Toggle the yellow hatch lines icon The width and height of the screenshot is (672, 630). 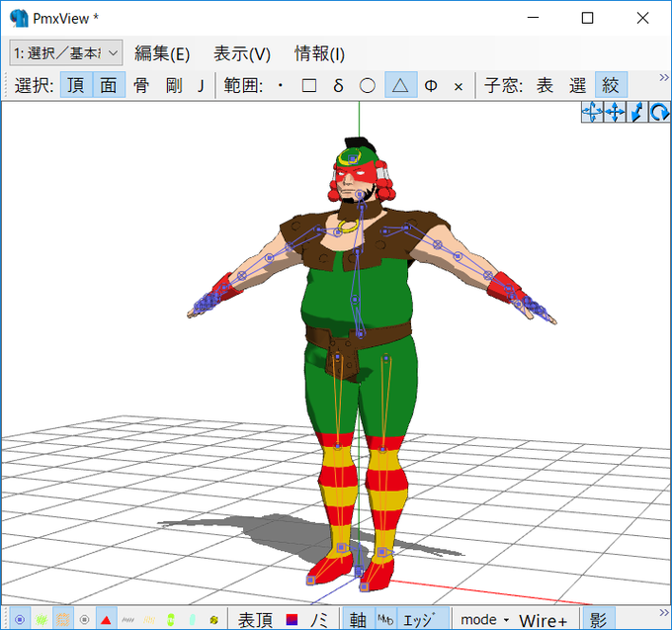click(149, 619)
